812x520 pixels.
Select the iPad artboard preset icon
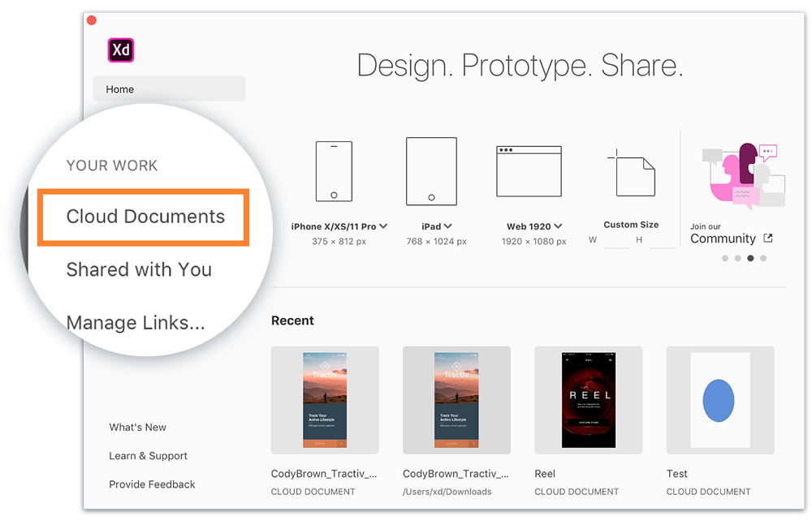click(430, 170)
